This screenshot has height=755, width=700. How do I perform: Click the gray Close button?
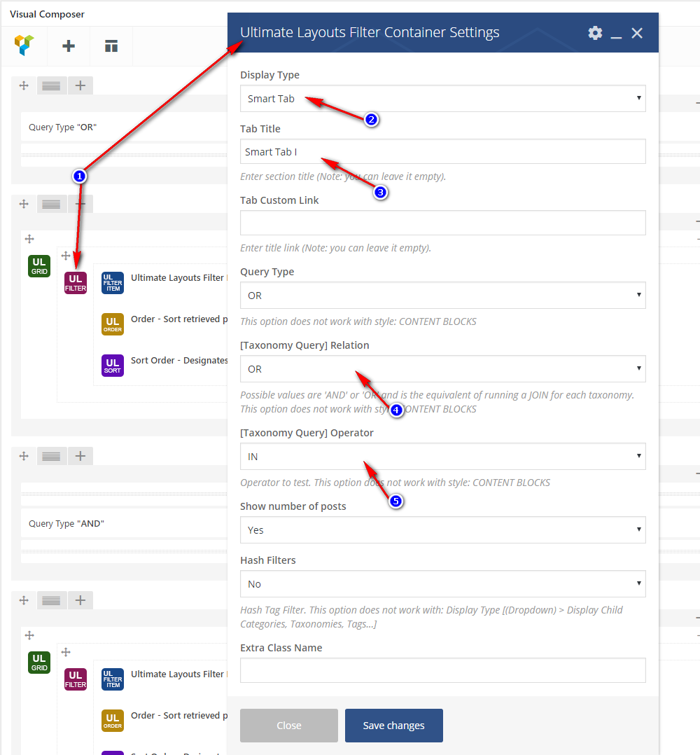click(x=288, y=726)
